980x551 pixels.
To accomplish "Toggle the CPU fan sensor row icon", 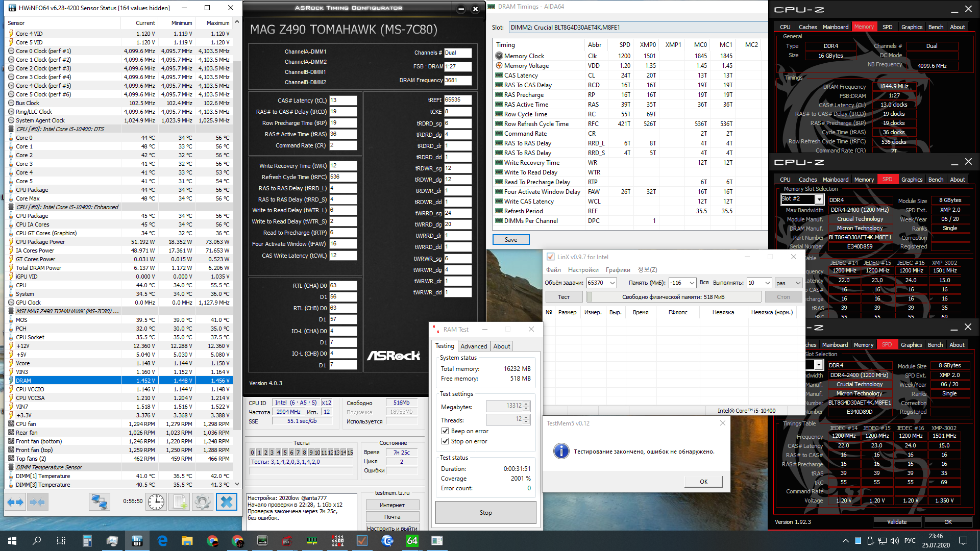I will point(11,424).
